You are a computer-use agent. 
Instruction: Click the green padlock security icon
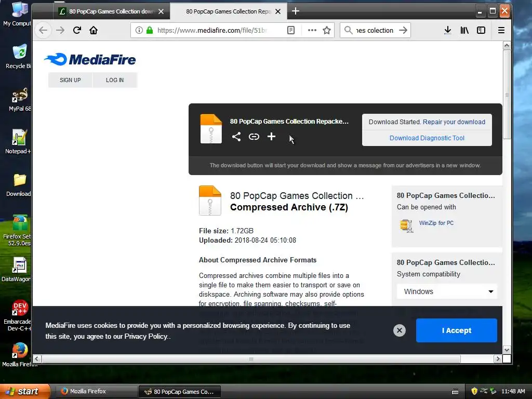coord(149,30)
